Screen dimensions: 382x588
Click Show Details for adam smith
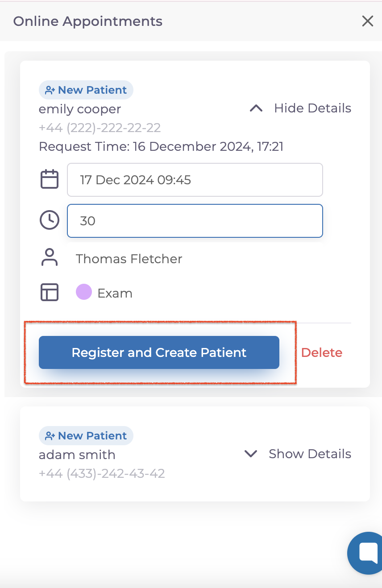coord(310,454)
